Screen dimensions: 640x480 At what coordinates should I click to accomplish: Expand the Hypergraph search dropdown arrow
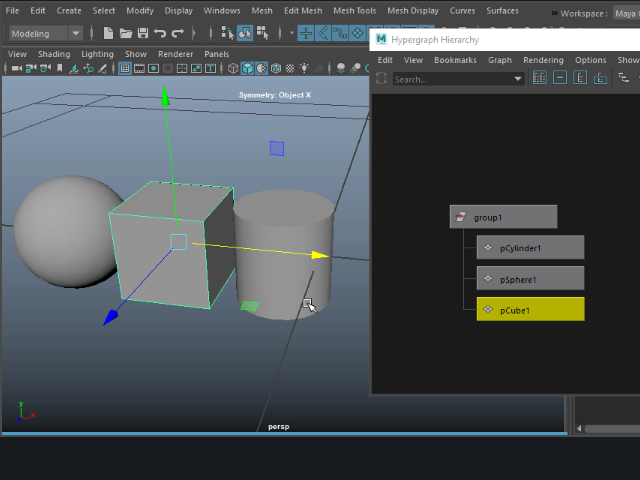pyautogui.click(x=518, y=78)
